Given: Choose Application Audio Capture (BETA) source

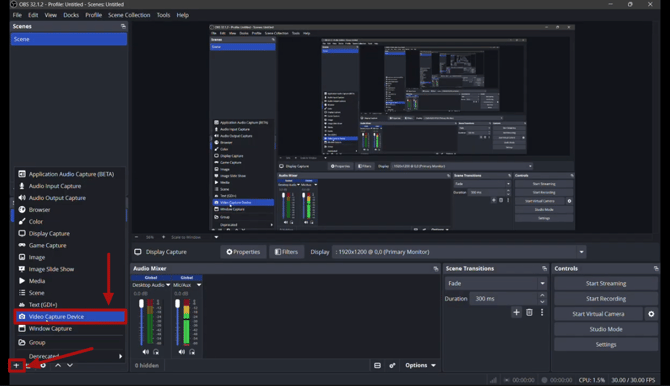Looking at the screenshot, I should [x=71, y=174].
